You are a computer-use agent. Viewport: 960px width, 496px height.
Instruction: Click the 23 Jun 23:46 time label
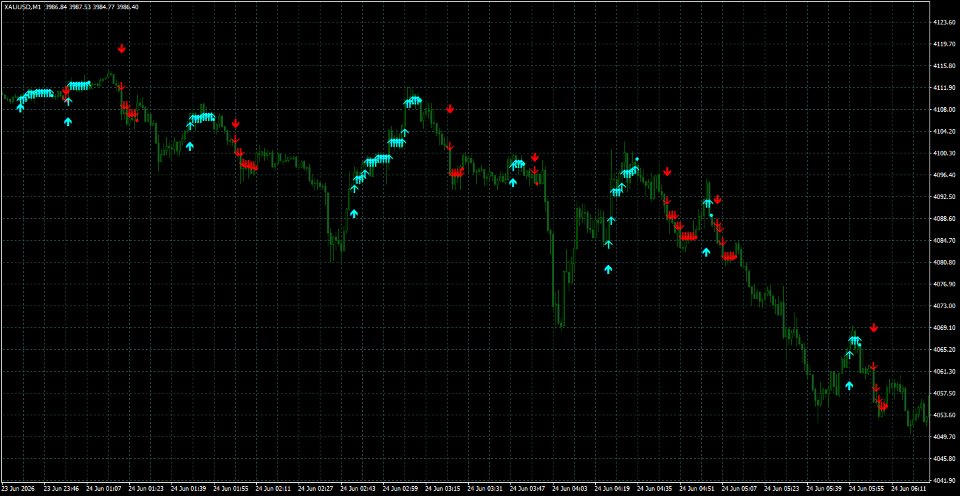(x=62, y=489)
